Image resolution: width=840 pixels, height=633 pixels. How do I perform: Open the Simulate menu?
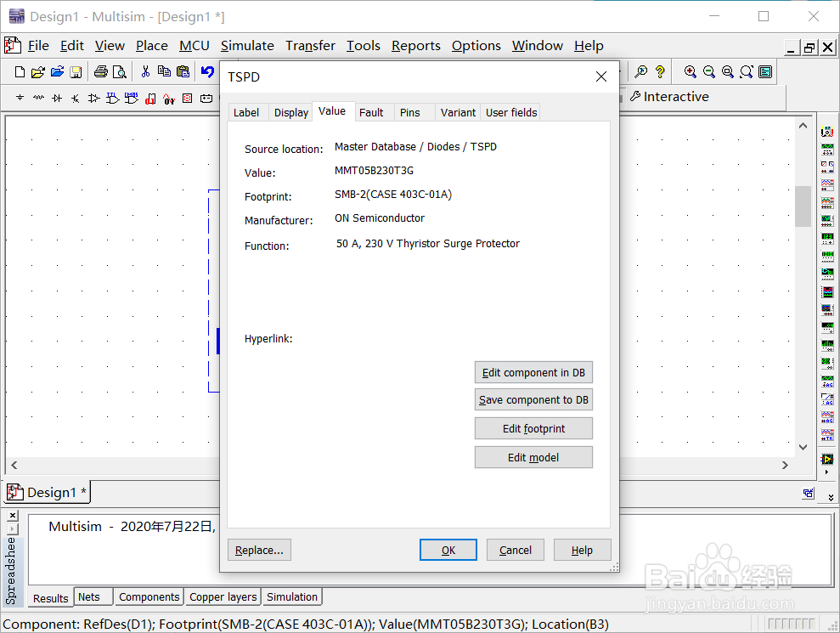pos(247,46)
